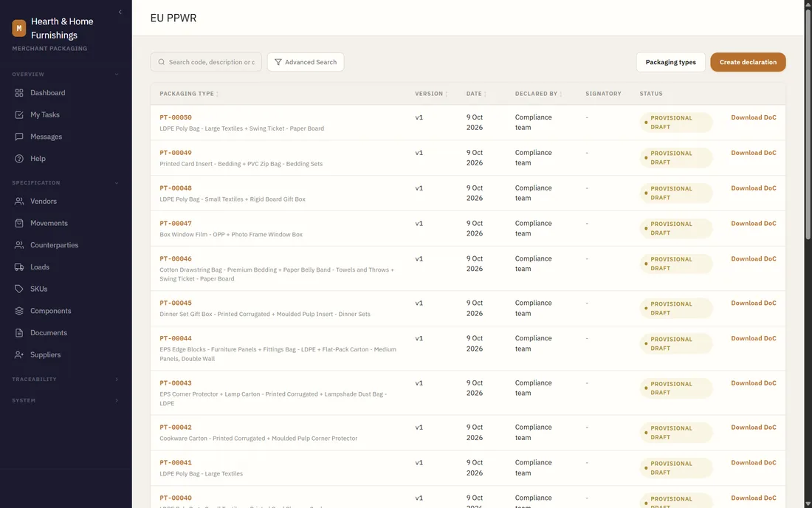Click the Hearth & Home logo badge
Image resolution: width=812 pixels, height=508 pixels.
[19, 28]
